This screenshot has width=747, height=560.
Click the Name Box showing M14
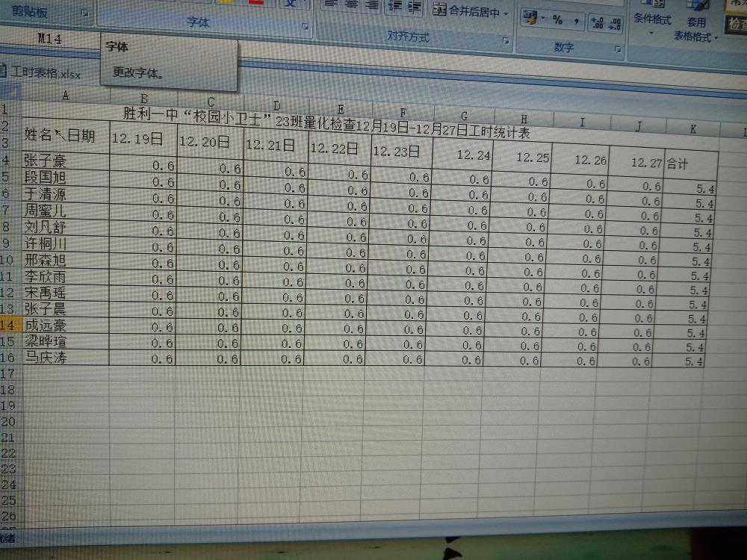[49, 39]
